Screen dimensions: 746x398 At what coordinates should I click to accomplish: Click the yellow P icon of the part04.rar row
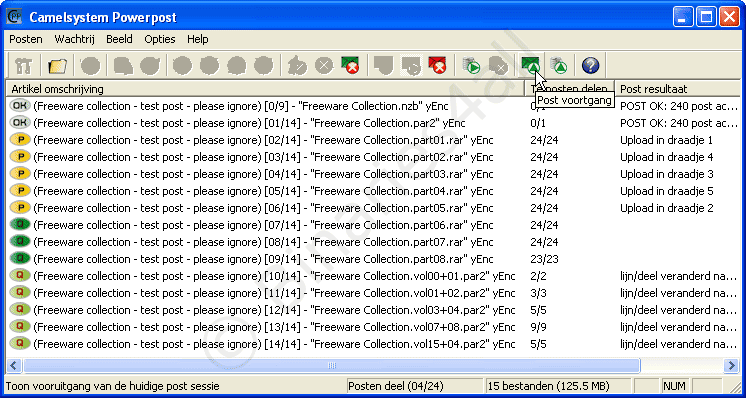point(20,191)
